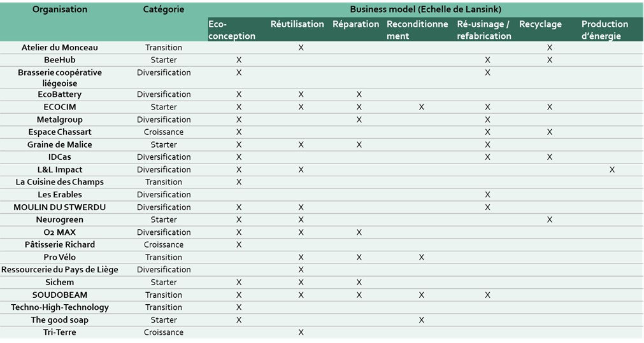Viewport: 644px width, 343px height.
Task: Select the "Recyclage" column header
Action: 540,24
